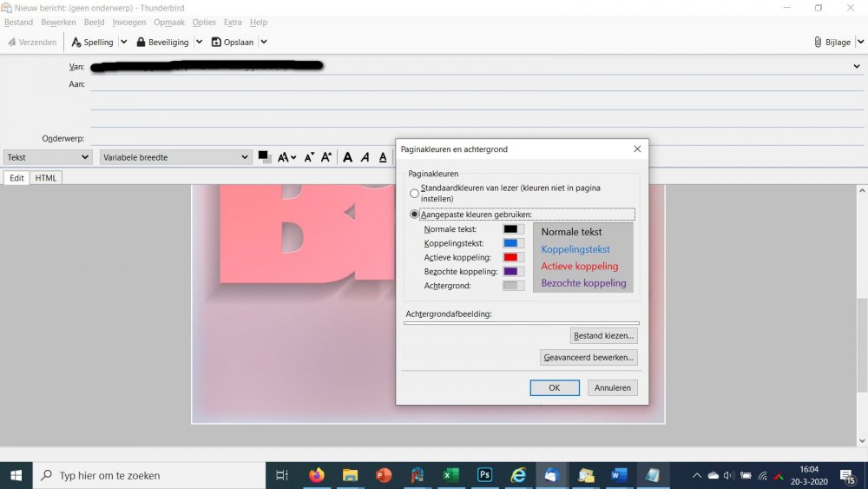Click the Bestand kiezen button
The width and height of the screenshot is (868, 489).
tap(604, 335)
